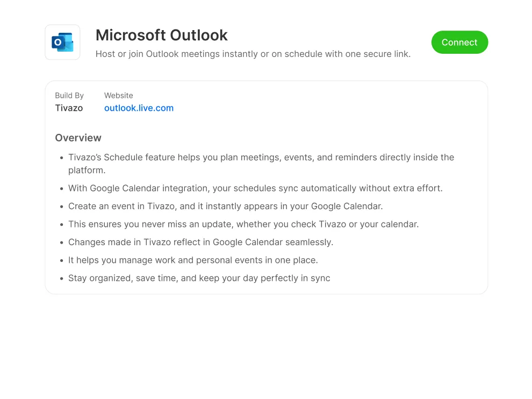Screen dimensions: 532x399
Task: Click the Website label
Action: point(118,96)
